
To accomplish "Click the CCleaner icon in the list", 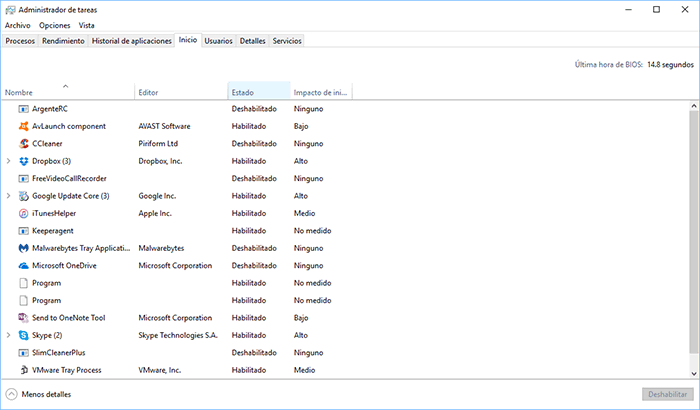I will click(x=23, y=144).
